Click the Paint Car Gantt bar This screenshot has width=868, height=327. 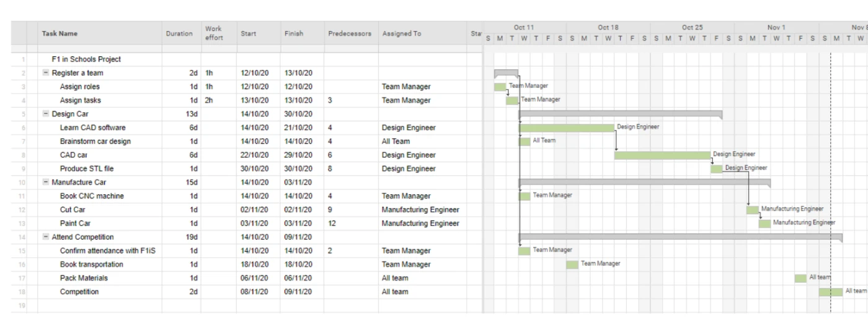(764, 223)
